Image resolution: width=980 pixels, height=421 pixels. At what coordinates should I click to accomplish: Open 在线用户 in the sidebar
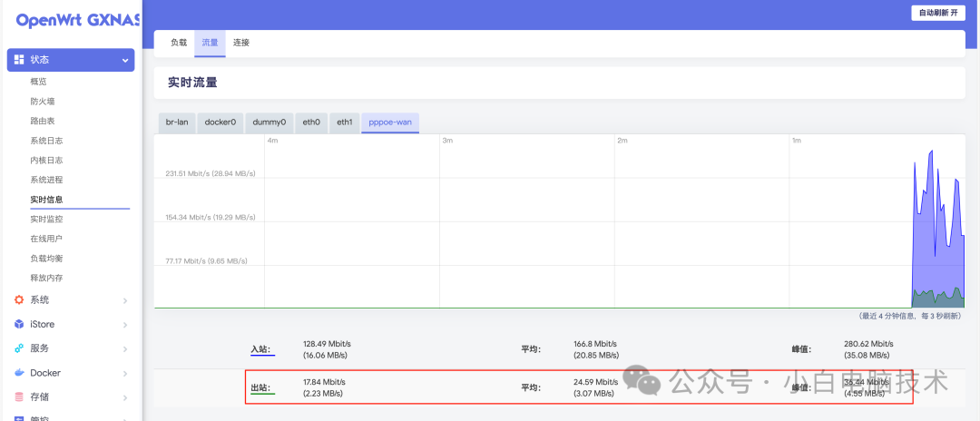point(46,239)
